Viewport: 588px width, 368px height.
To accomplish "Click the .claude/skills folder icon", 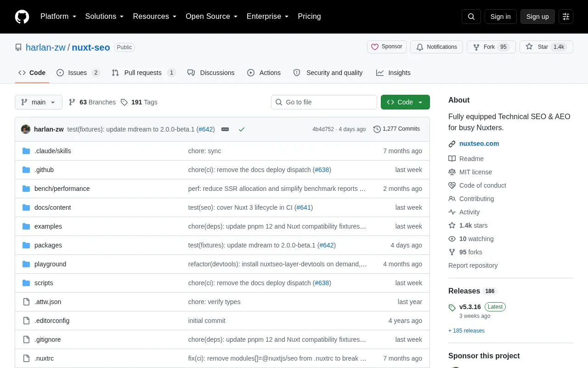I will [26, 151].
